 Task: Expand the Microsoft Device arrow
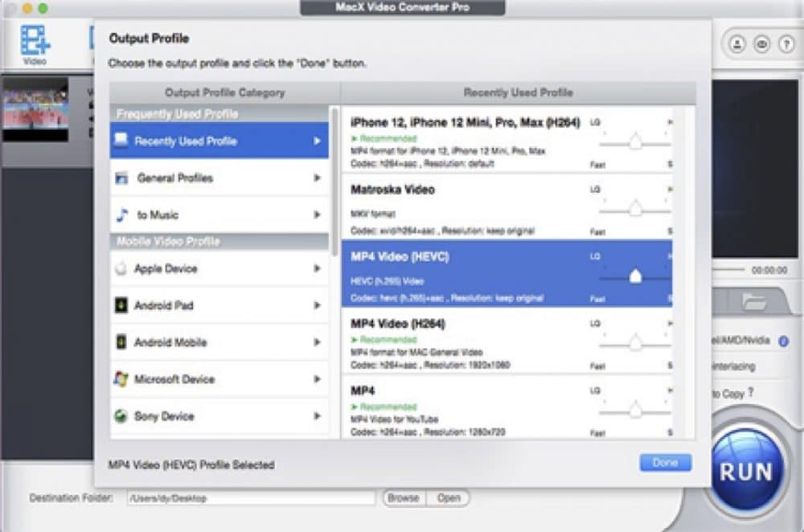[x=317, y=379]
